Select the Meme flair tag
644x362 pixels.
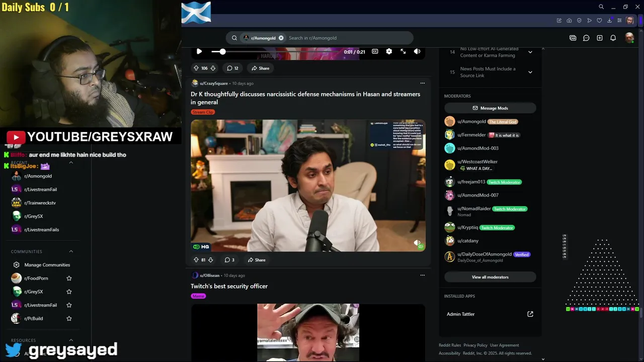pos(198,296)
